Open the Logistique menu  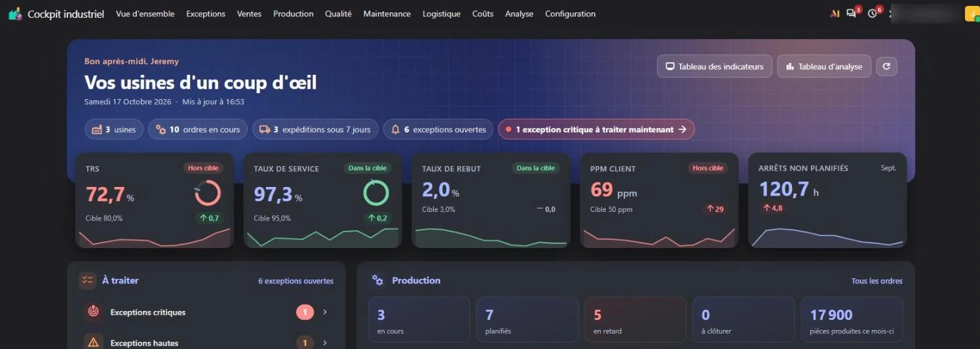pyautogui.click(x=442, y=14)
